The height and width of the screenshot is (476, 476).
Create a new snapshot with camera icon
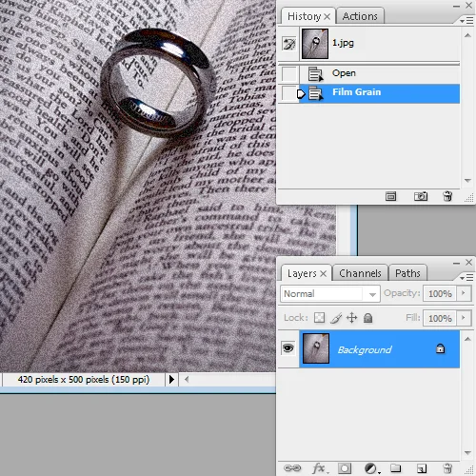(x=421, y=197)
